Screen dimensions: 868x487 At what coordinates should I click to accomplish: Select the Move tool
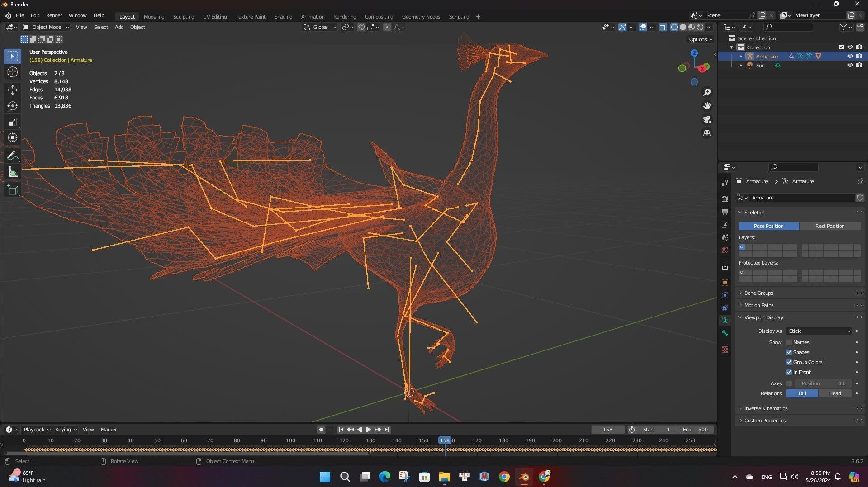[x=13, y=90]
